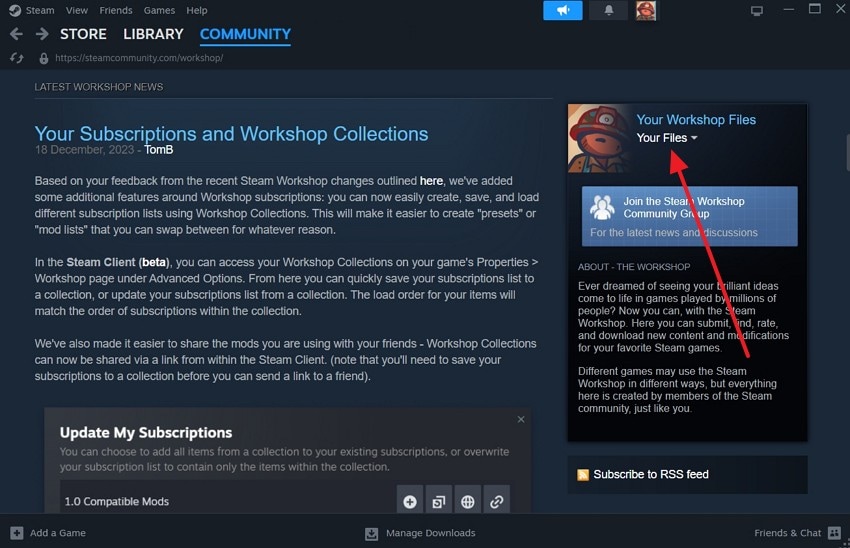This screenshot has height=548, width=850.
Task: Open the View menu
Action: [77, 10]
